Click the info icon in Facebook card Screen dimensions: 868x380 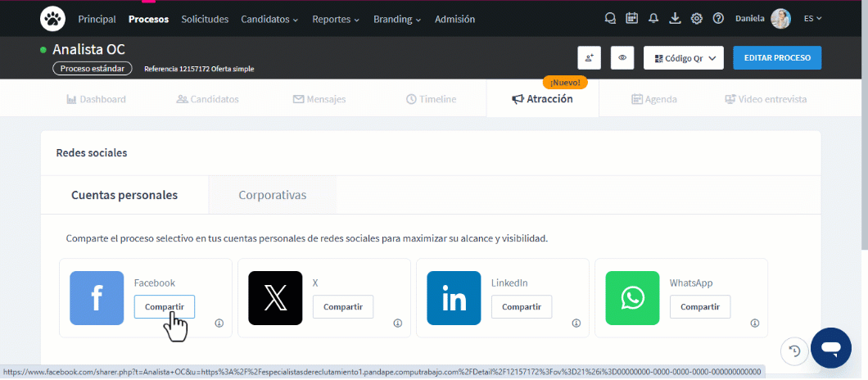point(219,323)
